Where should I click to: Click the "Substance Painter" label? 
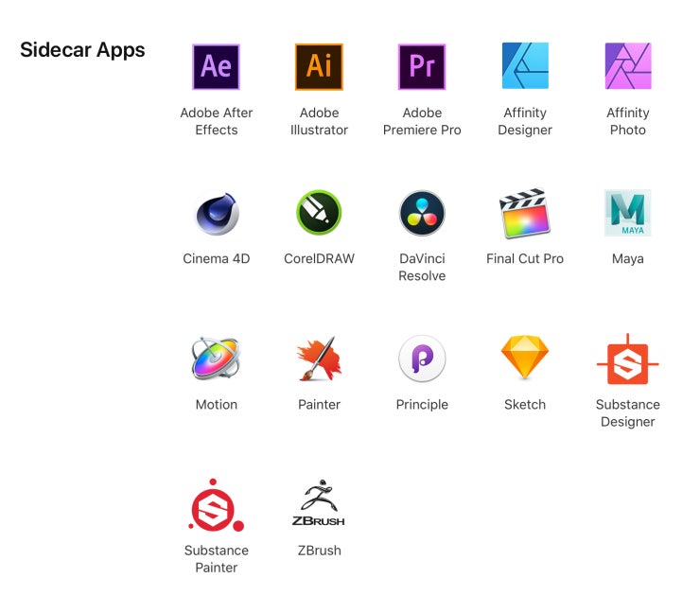tap(217, 559)
